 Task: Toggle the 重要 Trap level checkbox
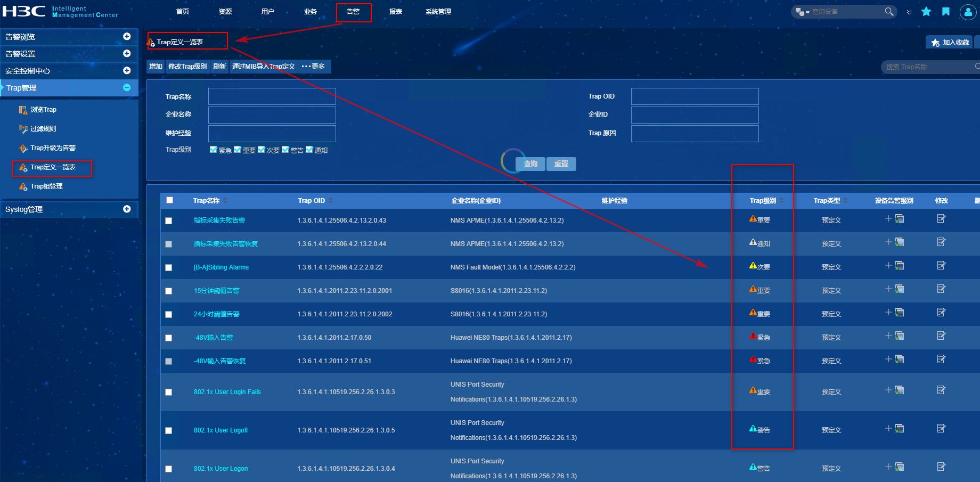(238, 150)
